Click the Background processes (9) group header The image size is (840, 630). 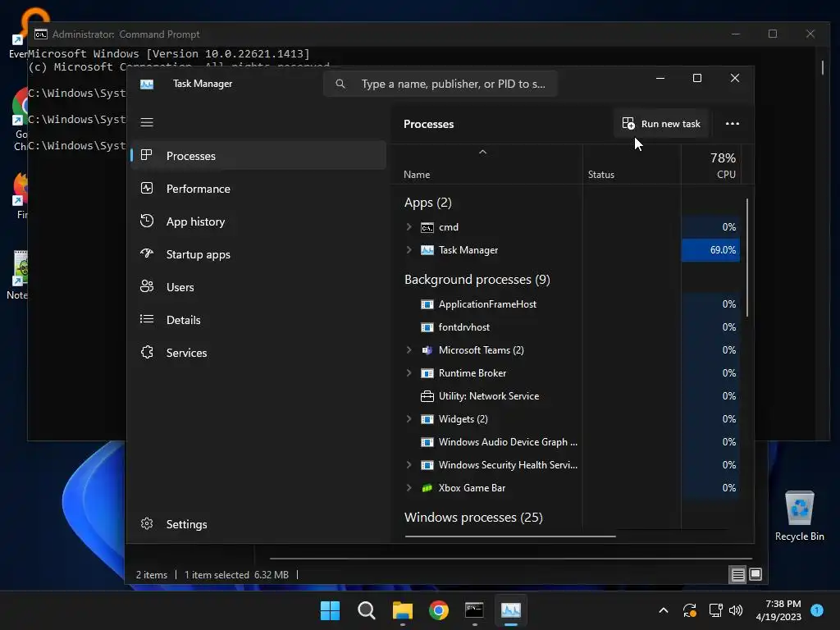pos(477,280)
